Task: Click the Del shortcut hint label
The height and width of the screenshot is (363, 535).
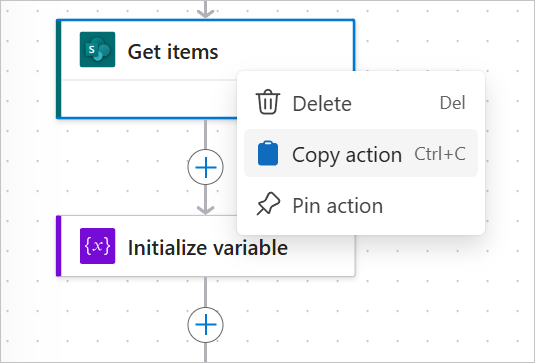Action: 452,103
